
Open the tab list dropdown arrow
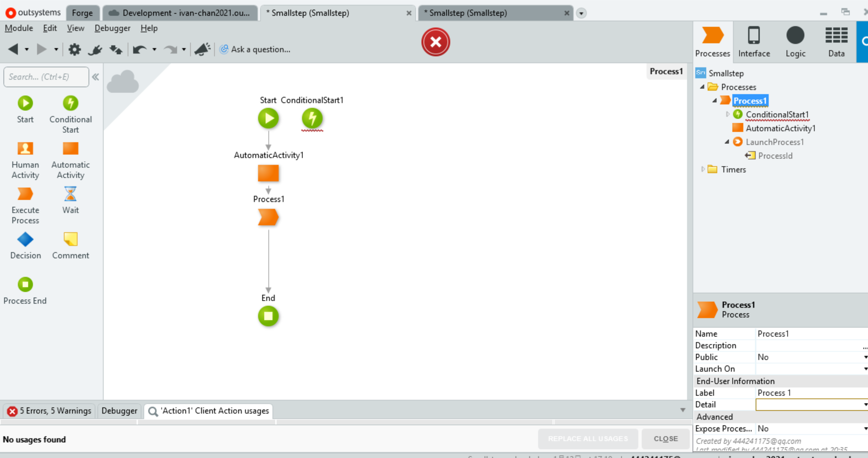point(581,13)
